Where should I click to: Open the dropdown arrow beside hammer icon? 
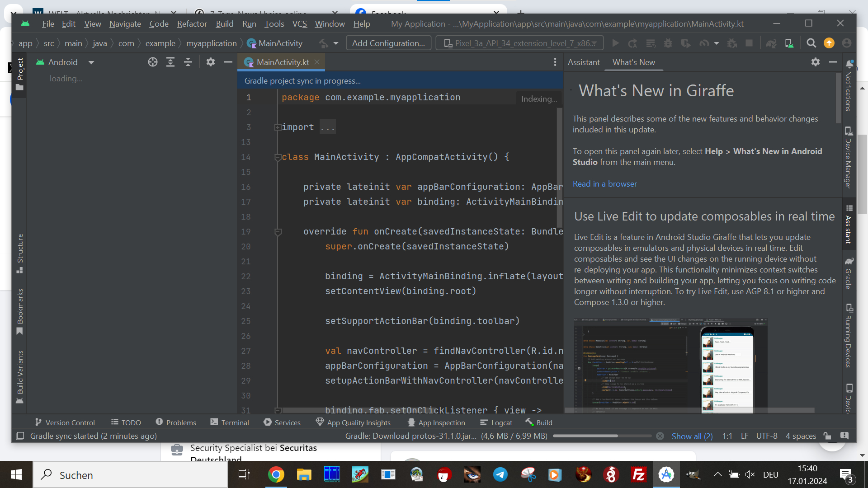click(x=336, y=43)
